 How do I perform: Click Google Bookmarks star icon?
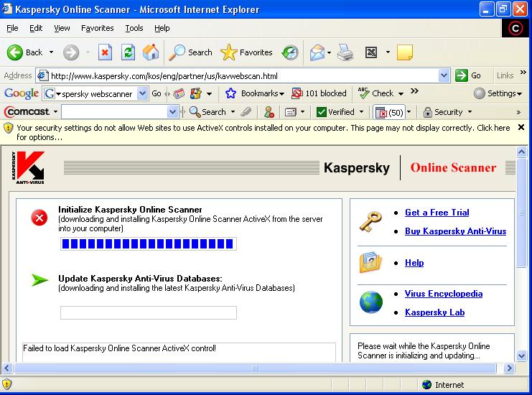click(230, 93)
